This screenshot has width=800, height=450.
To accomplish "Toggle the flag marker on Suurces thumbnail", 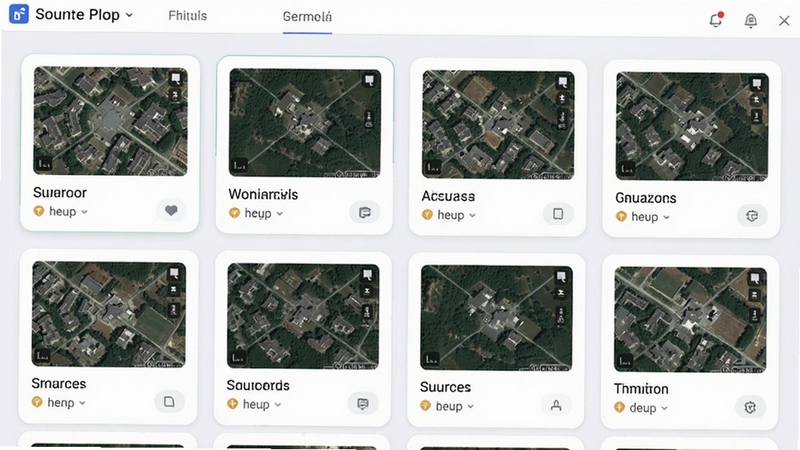I will [561, 277].
